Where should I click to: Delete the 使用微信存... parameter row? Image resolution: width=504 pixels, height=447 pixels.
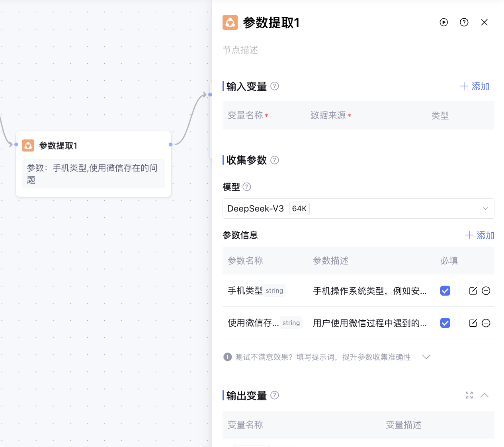click(x=486, y=323)
